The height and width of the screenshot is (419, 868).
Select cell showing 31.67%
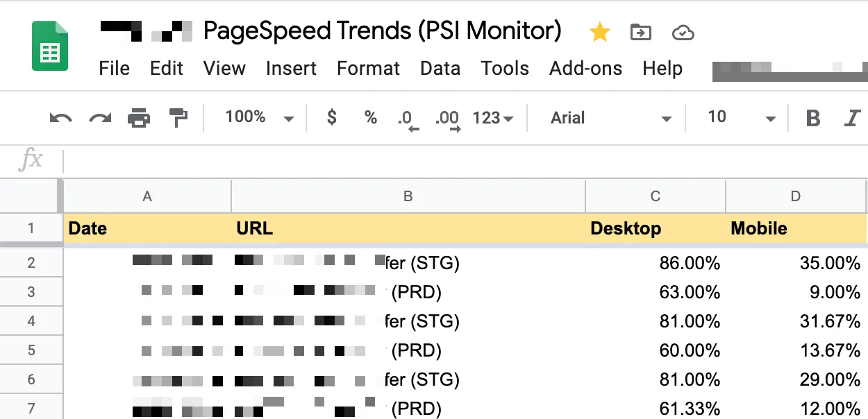click(x=796, y=321)
